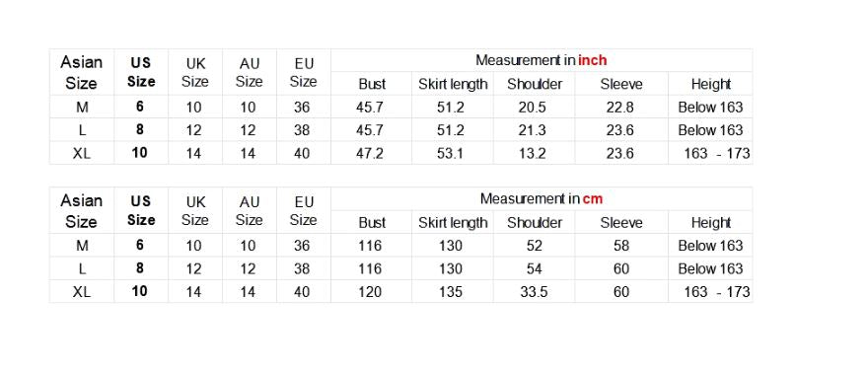Click the 'Measurement in inch' header cell
This screenshot has height=373, width=868.
click(x=542, y=60)
